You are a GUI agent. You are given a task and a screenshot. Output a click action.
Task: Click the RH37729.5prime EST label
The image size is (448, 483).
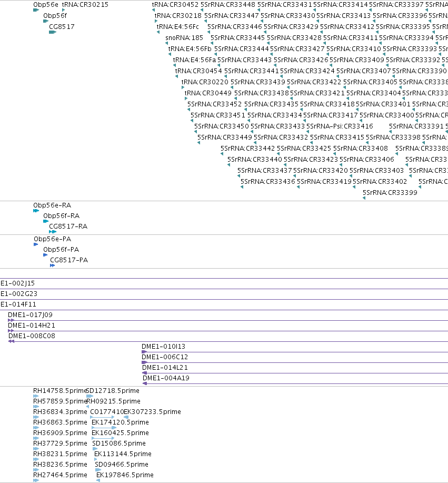click(60, 443)
